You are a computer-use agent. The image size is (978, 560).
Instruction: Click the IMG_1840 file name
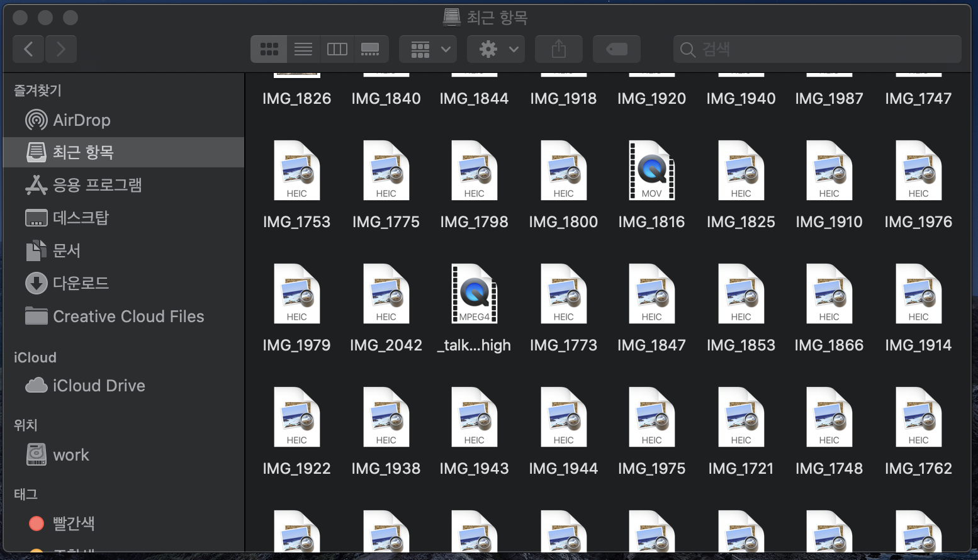click(x=386, y=98)
